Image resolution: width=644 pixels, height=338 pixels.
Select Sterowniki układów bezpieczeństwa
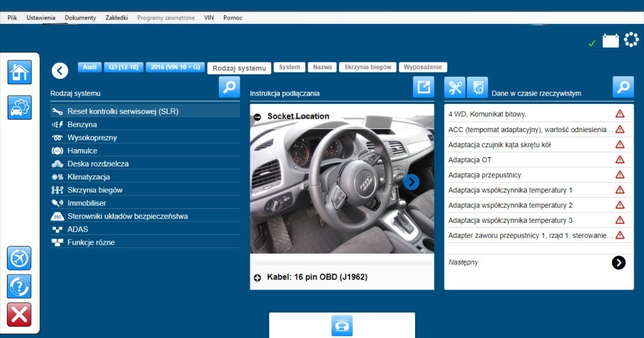coord(145,217)
